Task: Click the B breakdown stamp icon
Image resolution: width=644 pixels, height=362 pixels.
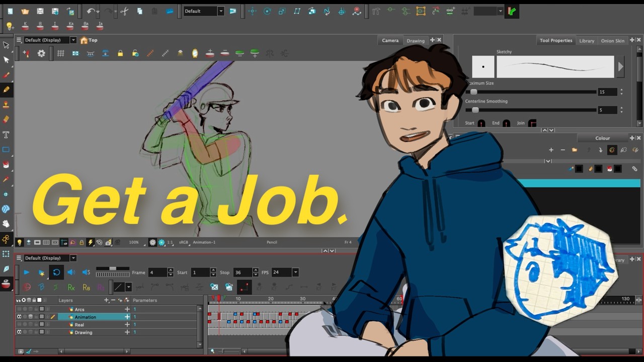Action: [40, 26]
